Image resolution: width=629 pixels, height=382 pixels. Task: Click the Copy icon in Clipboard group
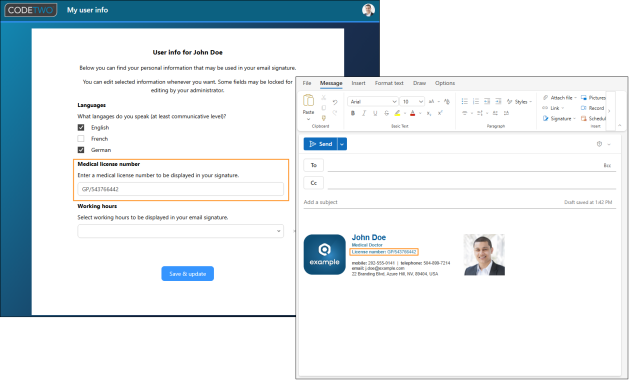323,108
